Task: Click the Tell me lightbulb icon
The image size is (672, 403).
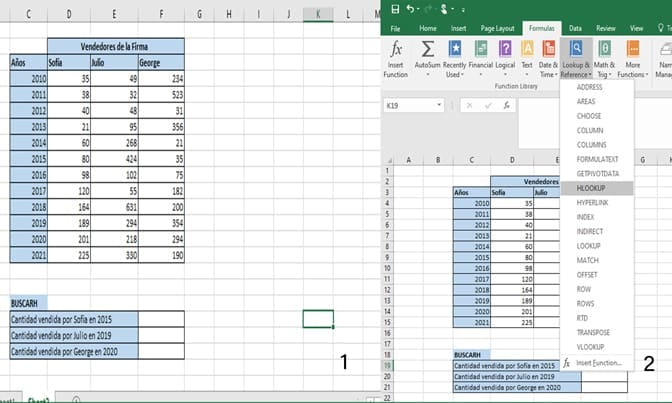Action: [660, 28]
